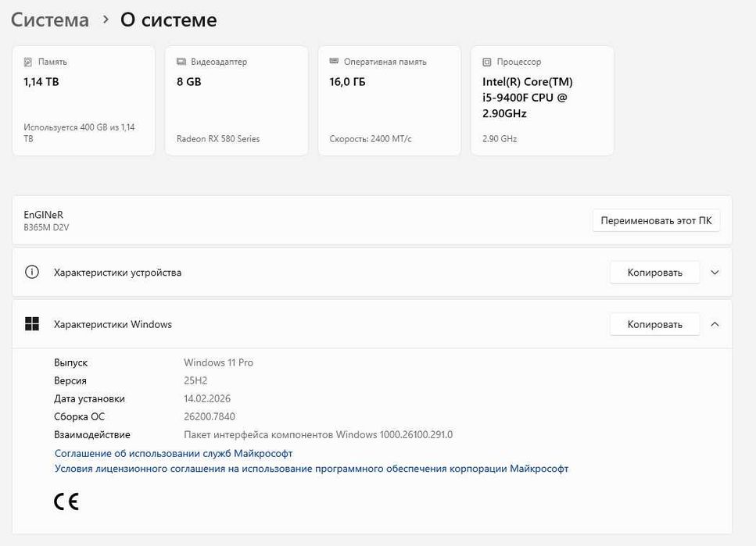Select OS build 26200.7840
Viewport: 756px width, 546px height.
(x=210, y=416)
